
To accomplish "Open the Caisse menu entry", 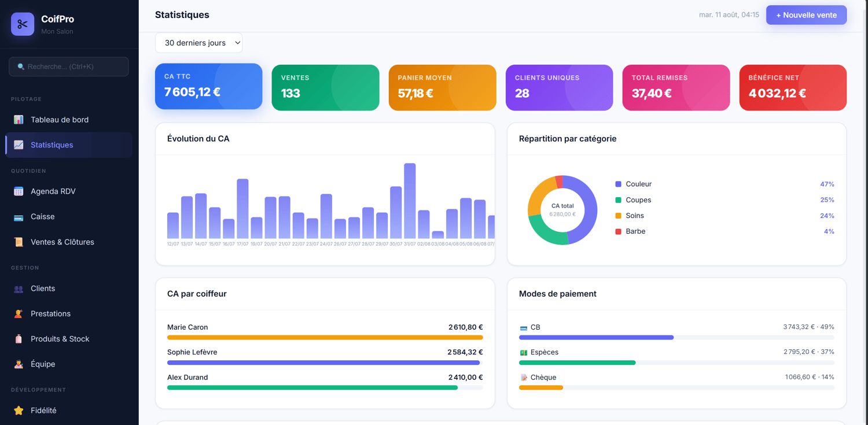I will [x=69, y=217].
